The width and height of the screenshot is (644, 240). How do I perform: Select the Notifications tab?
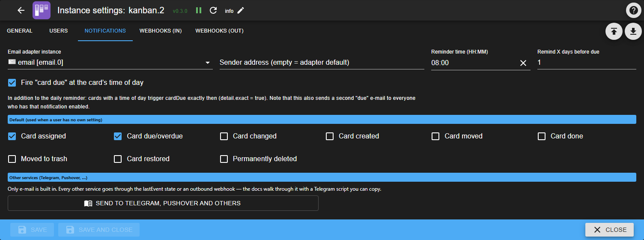pos(105,31)
